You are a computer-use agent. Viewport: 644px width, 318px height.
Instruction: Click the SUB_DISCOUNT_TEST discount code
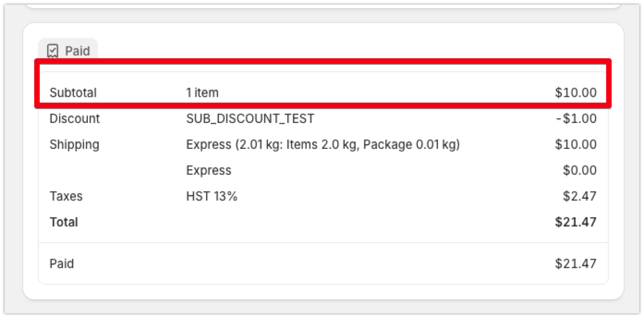pos(250,119)
